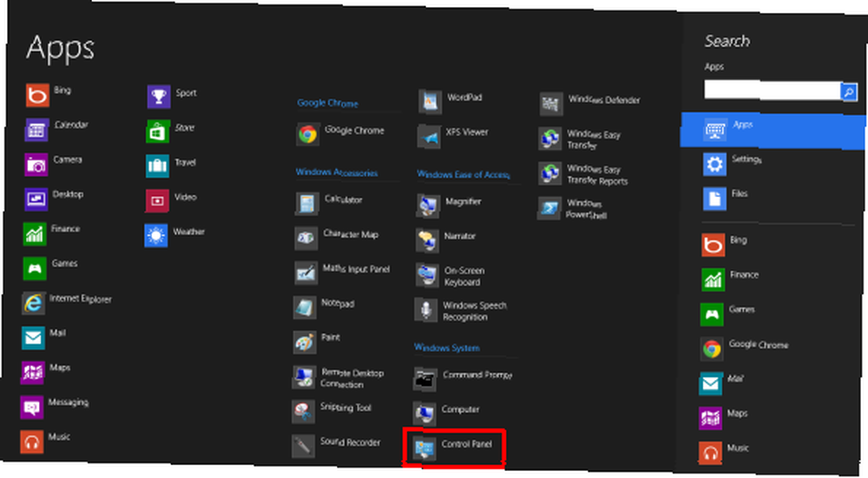Open the Video app
868x478 pixels.
pos(171,200)
